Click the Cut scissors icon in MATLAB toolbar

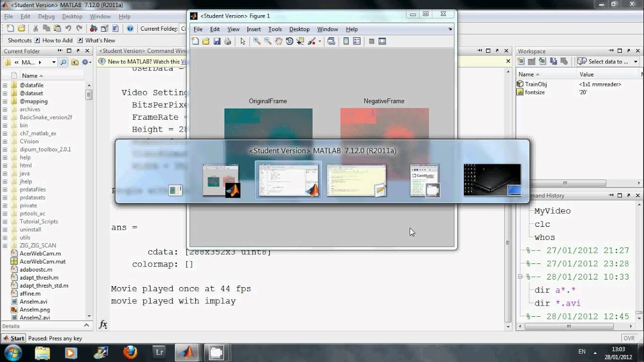(x=36, y=29)
